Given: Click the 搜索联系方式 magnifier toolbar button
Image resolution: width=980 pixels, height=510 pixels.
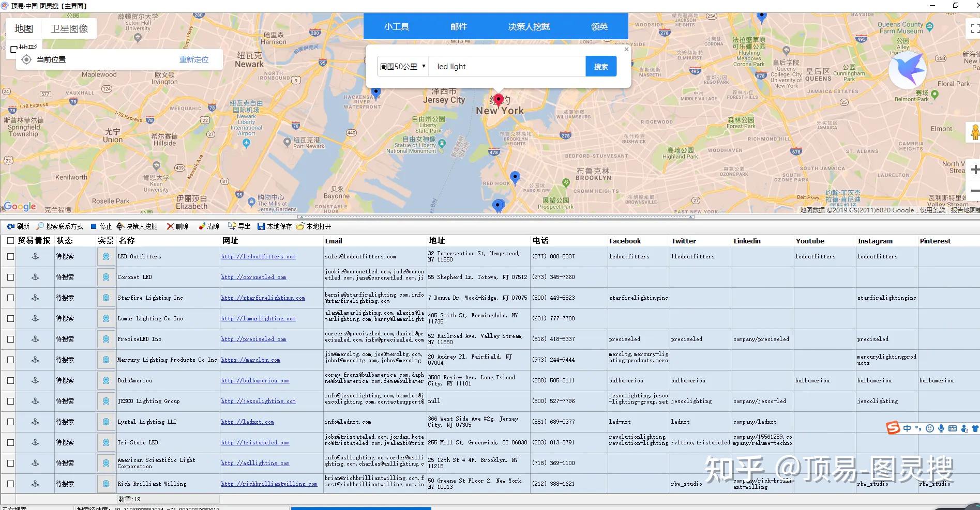Looking at the screenshot, I should [x=59, y=226].
